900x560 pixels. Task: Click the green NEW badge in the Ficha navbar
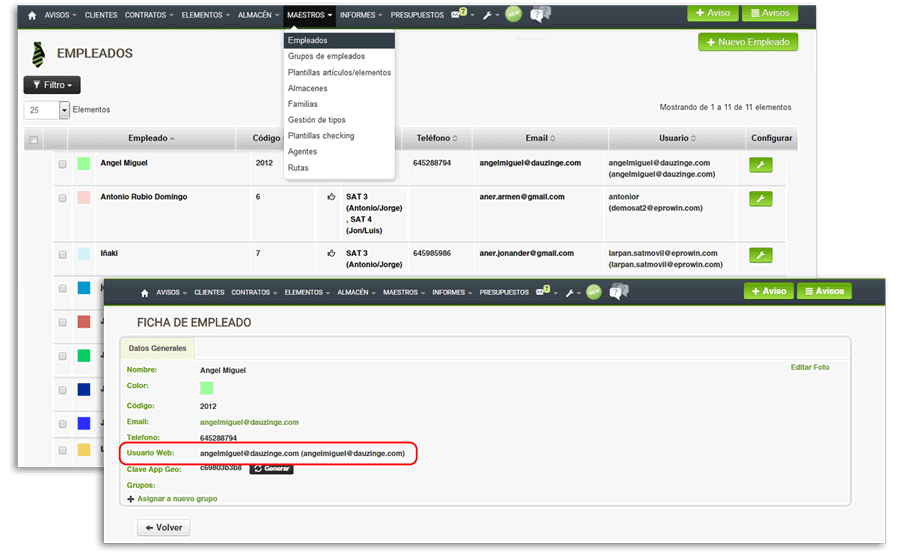click(x=594, y=292)
